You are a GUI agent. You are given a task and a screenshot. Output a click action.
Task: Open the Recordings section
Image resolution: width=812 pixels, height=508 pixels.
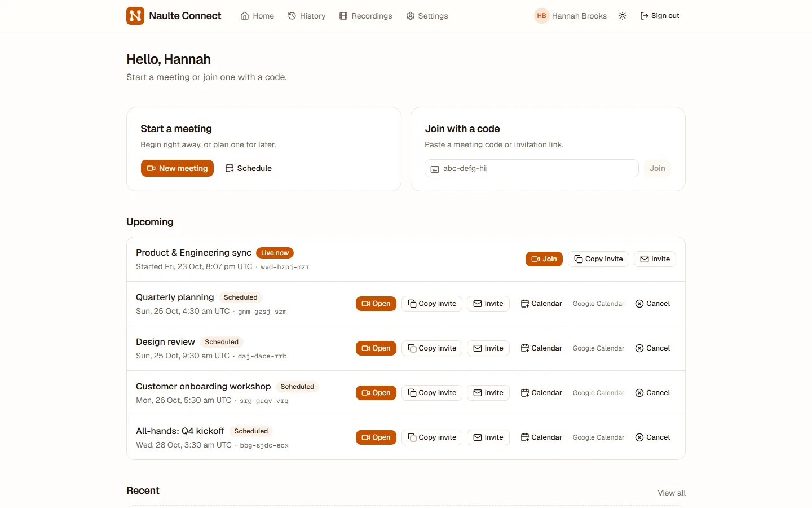[x=366, y=16]
